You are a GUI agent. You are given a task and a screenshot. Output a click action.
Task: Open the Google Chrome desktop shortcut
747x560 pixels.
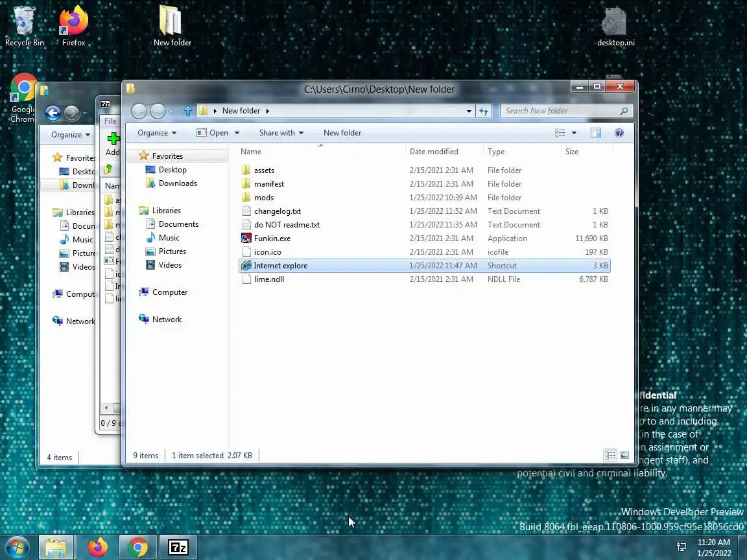pos(22,99)
